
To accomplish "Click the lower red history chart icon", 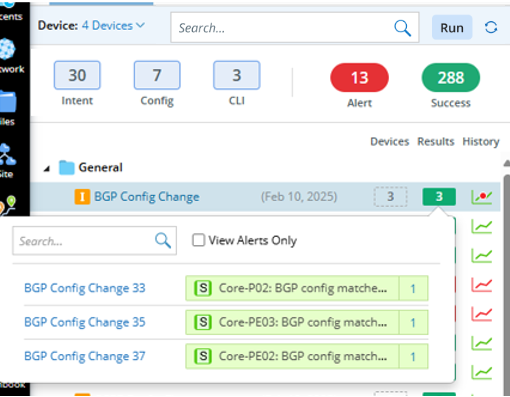I will (481, 314).
